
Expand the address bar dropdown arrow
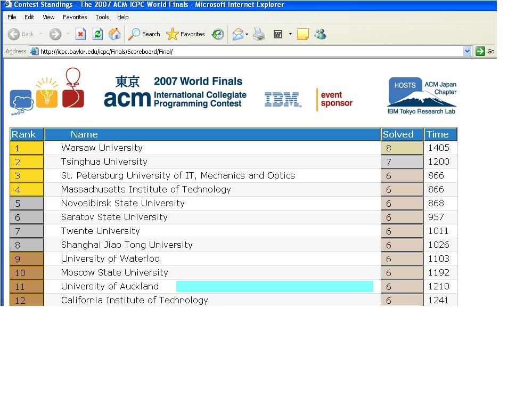467,51
